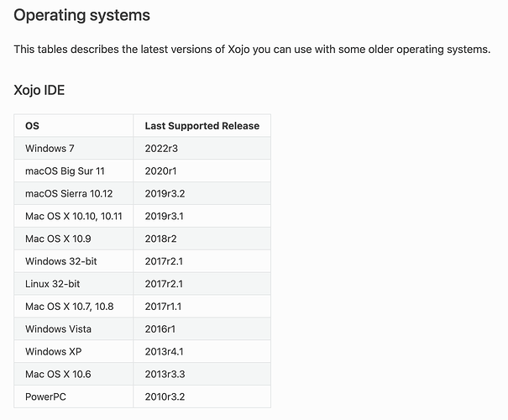This screenshot has width=508, height=420.
Task: Select the "OS" column header
Action: click(x=32, y=126)
